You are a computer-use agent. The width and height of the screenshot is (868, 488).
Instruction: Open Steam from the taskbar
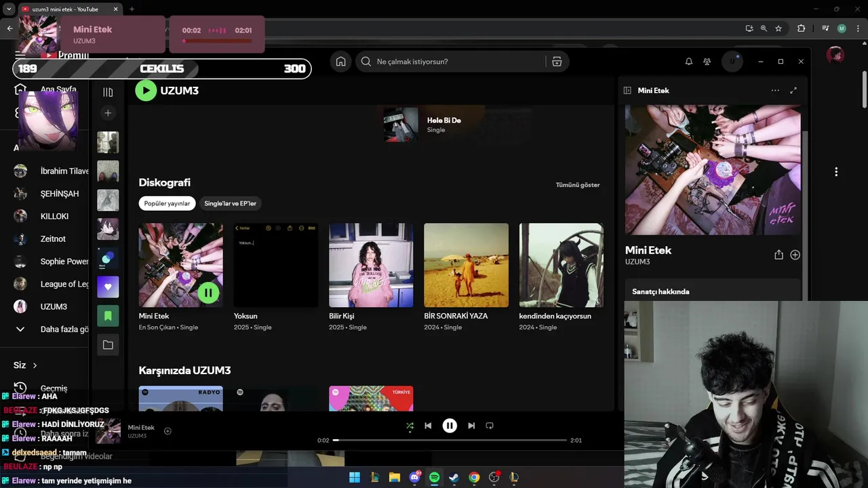(454, 477)
